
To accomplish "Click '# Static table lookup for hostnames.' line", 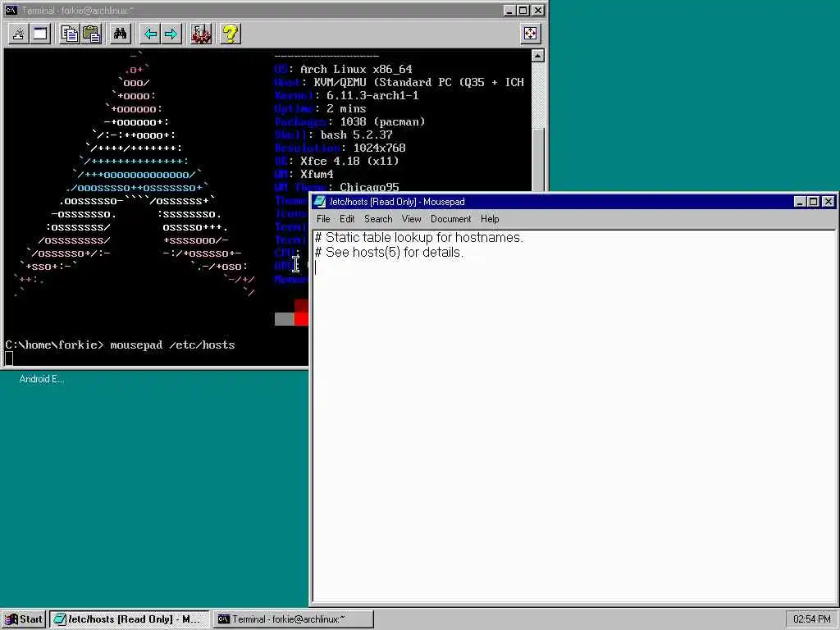I will (419, 237).
